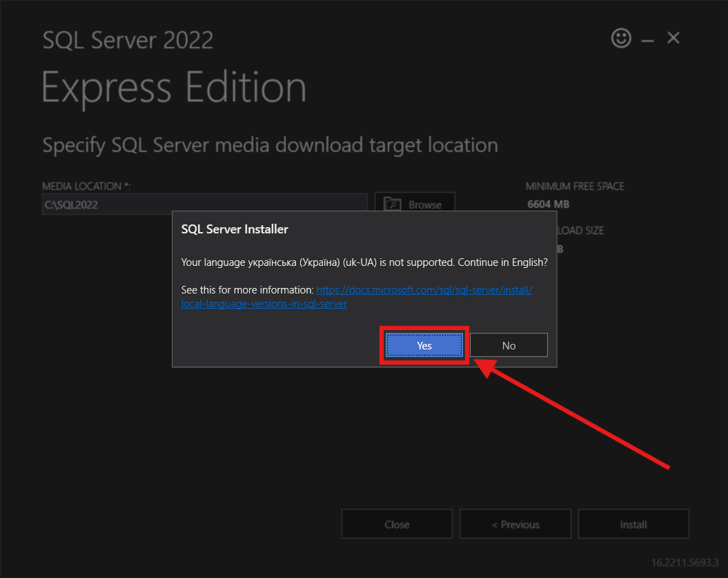Close the installer with the X icon

tap(673, 38)
